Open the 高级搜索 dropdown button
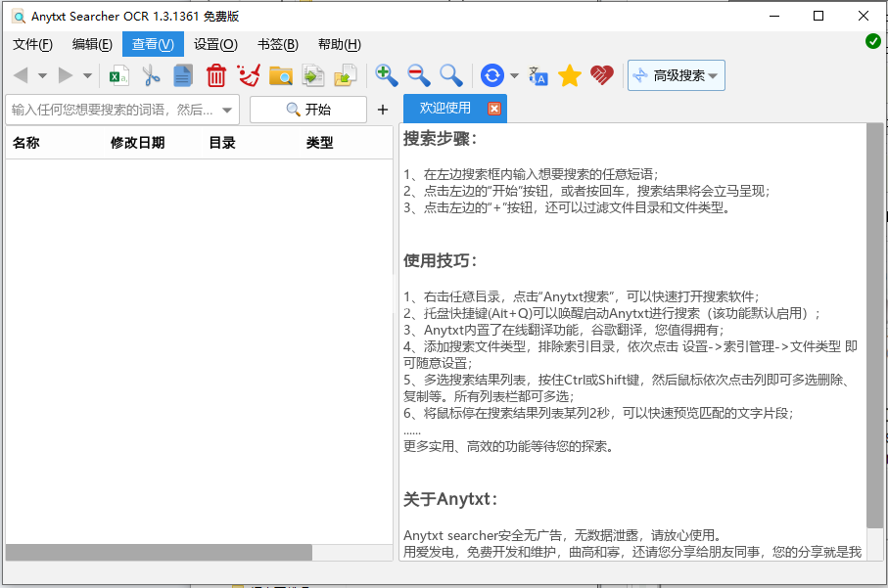This screenshot has height=588, width=888. tap(677, 75)
